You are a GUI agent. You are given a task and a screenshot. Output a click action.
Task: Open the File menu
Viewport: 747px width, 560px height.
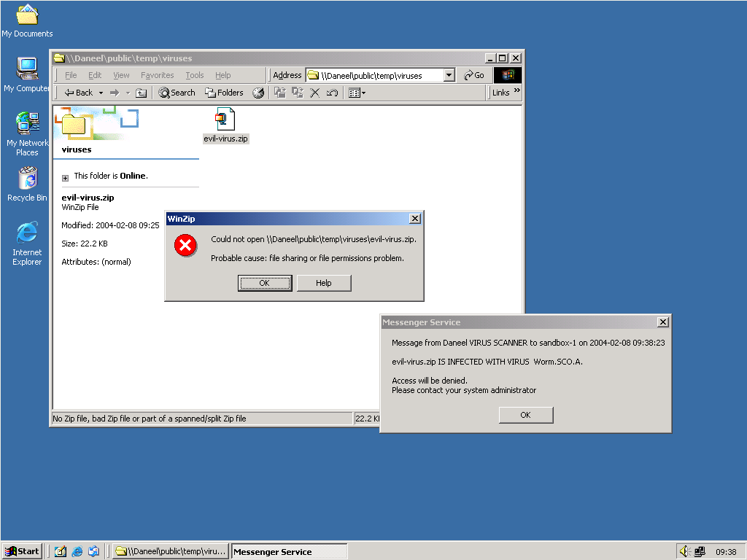(71, 75)
